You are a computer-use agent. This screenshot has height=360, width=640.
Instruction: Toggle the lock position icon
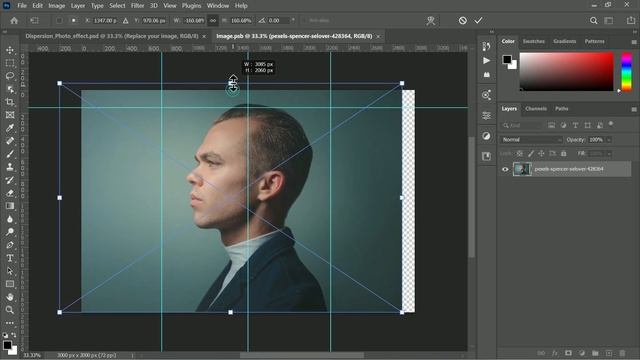(541, 153)
